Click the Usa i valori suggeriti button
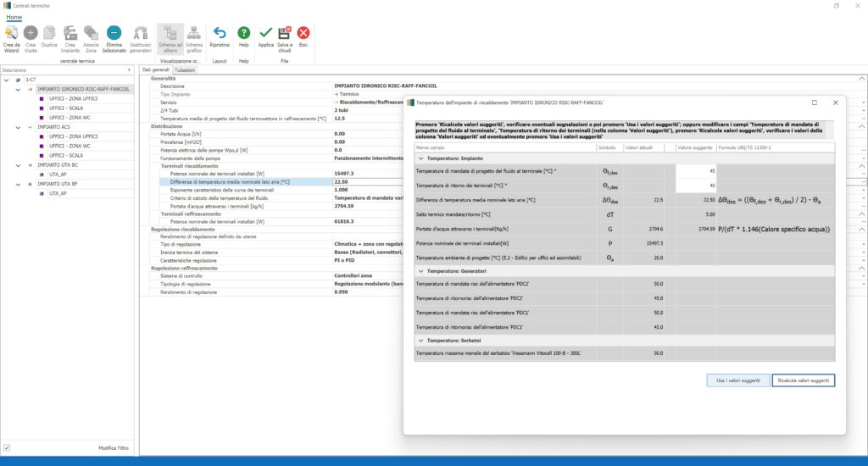The width and height of the screenshot is (868, 466). [737, 380]
